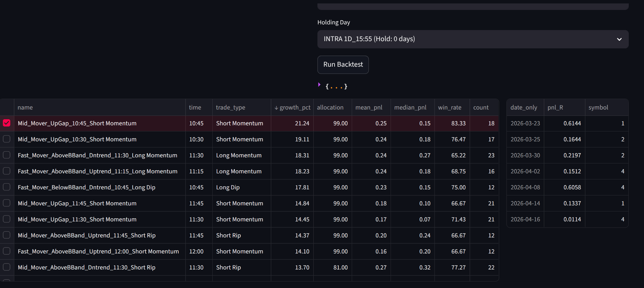Click the Holding Day dropdown chevron arrow
This screenshot has width=644, height=288.
pyautogui.click(x=619, y=39)
